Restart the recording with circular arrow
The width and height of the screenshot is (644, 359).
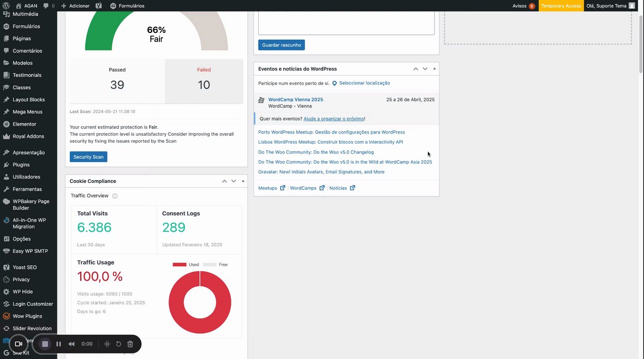pos(119,344)
